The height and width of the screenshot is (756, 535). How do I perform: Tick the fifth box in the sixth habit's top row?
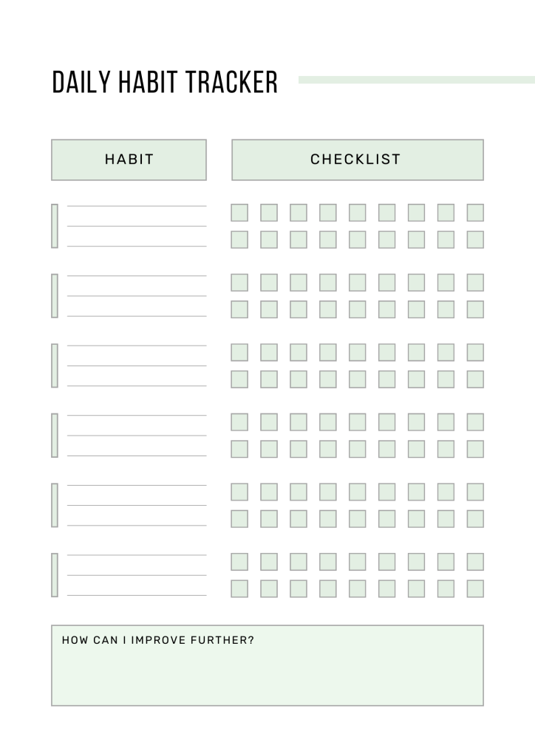coord(358,562)
